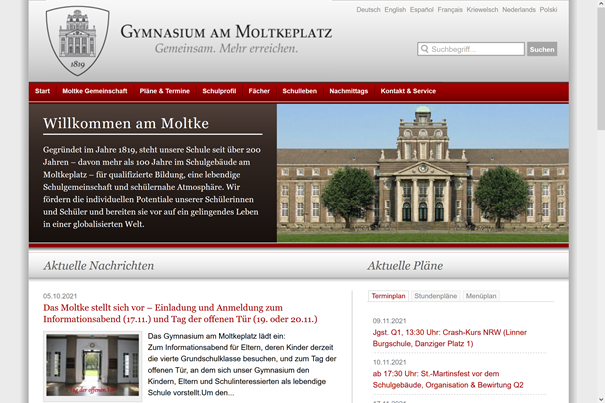
Task: Click the Aktuelle Nachrichten heading
Action: point(99,266)
